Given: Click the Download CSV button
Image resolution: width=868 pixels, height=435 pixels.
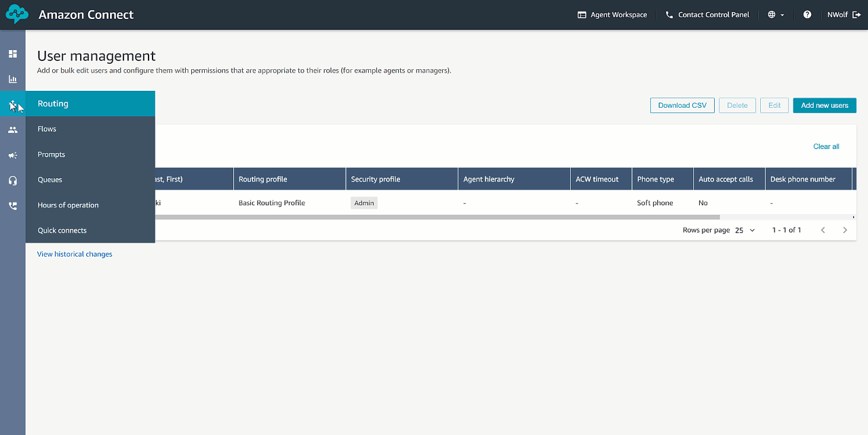Looking at the screenshot, I should coord(682,105).
